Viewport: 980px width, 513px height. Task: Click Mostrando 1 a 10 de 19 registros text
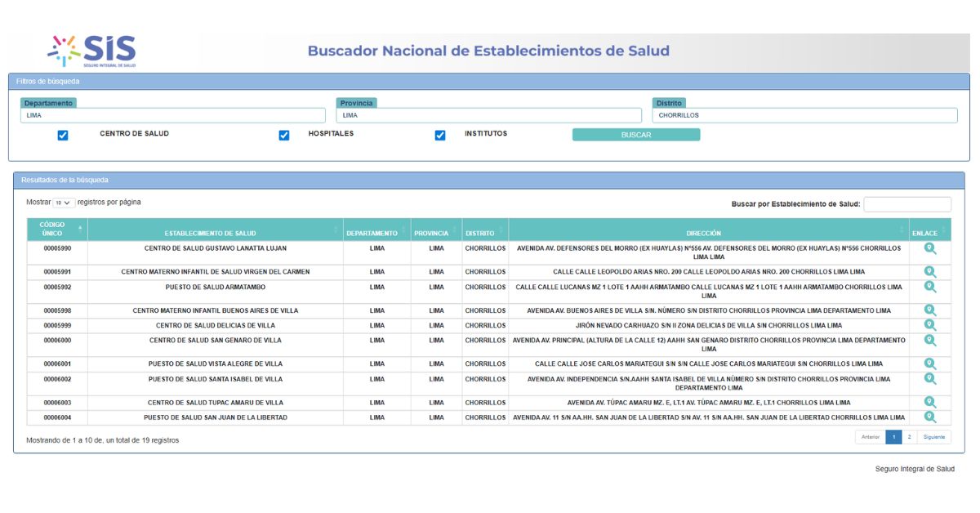(x=102, y=440)
